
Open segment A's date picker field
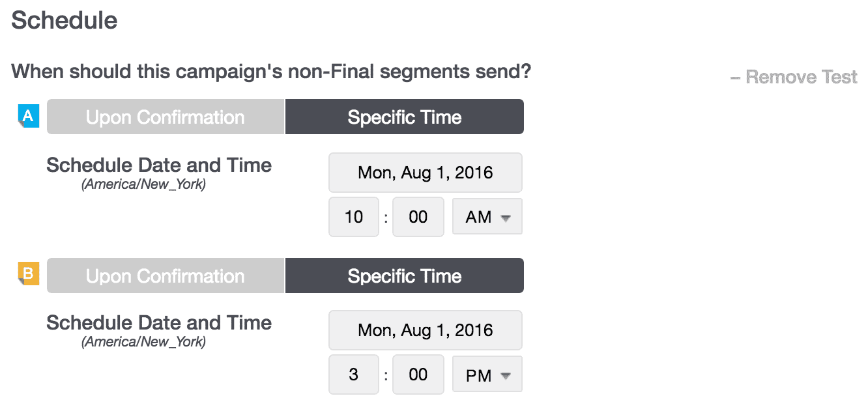[425, 173]
